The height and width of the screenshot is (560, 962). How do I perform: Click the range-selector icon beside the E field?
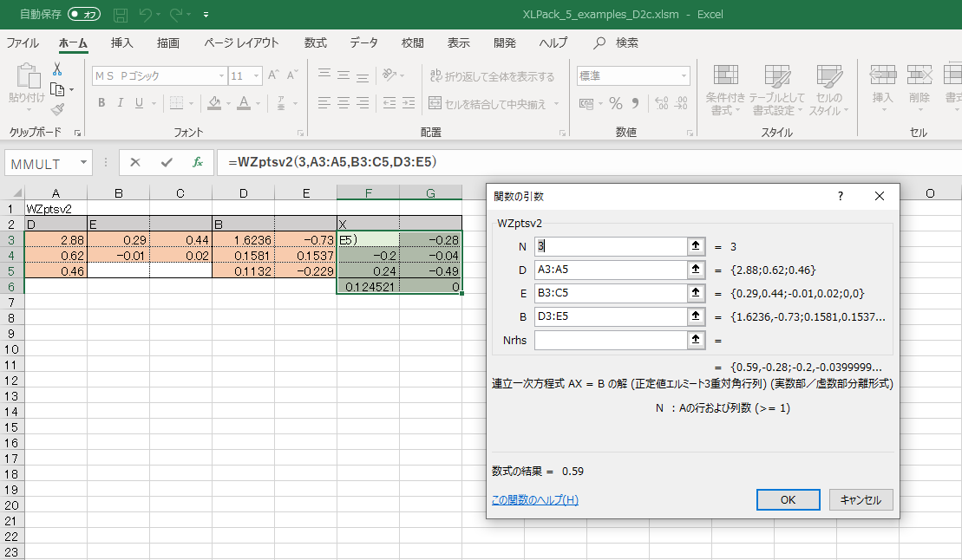coord(695,293)
